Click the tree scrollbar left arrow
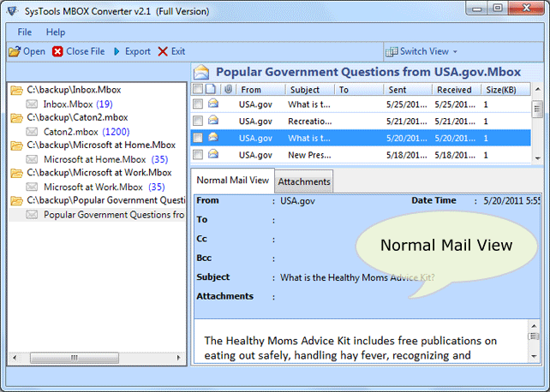 point(14,358)
